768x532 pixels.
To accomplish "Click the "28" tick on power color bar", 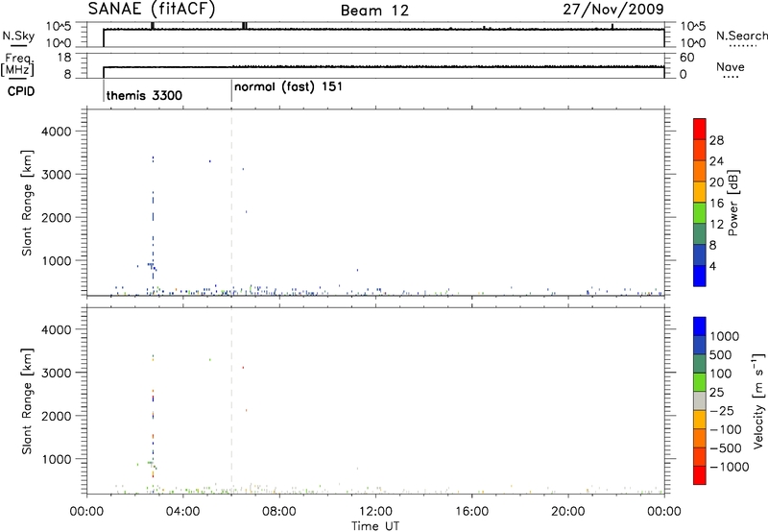I will 716,140.
